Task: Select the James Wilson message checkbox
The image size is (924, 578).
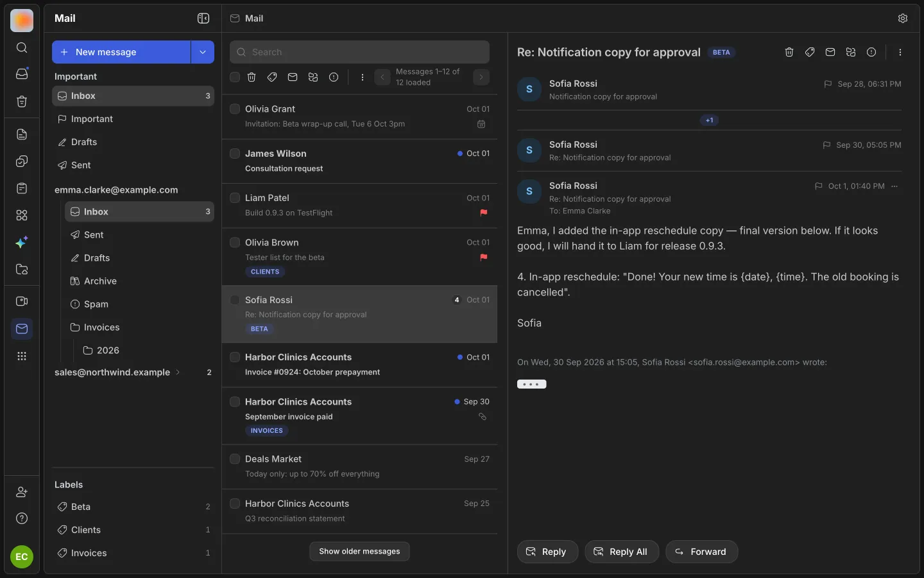Action: tap(235, 153)
